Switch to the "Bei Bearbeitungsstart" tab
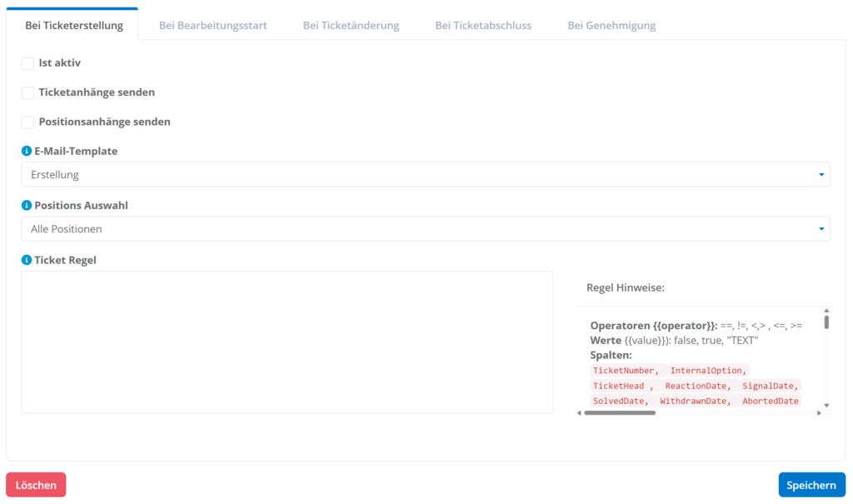Image resolution: width=853 pixels, height=504 pixels. (x=212, y=26)
